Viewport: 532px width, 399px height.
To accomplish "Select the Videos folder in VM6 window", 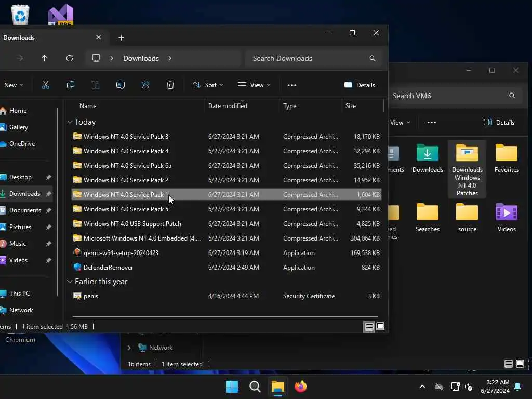I will 507,218.
